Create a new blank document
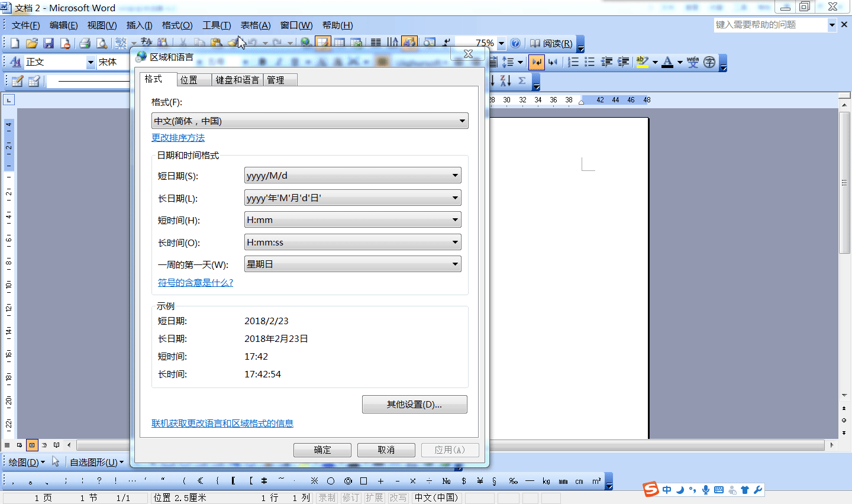The width and height of the screenshot is (852, 504). (15, 43)
